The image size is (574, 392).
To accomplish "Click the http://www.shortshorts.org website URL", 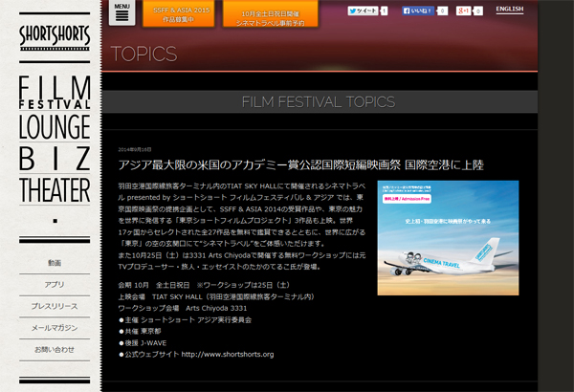I will (228, 355).
